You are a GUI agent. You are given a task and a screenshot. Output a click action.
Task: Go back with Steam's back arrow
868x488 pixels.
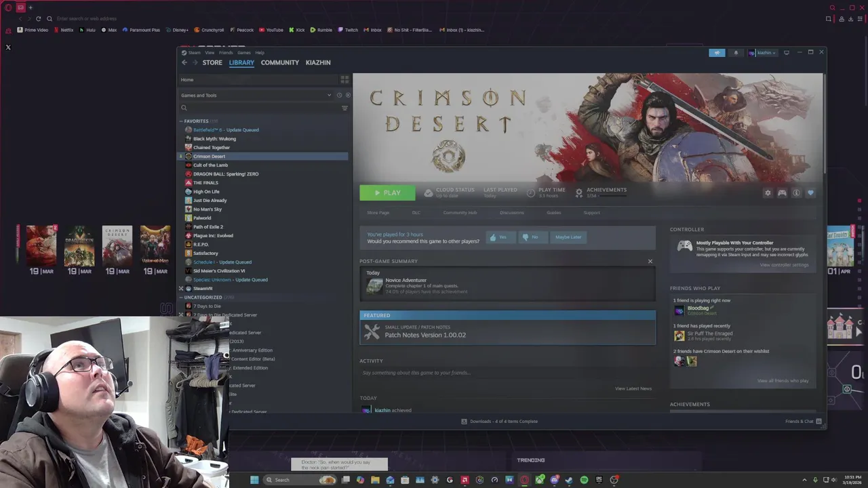(x=184, y=62)
